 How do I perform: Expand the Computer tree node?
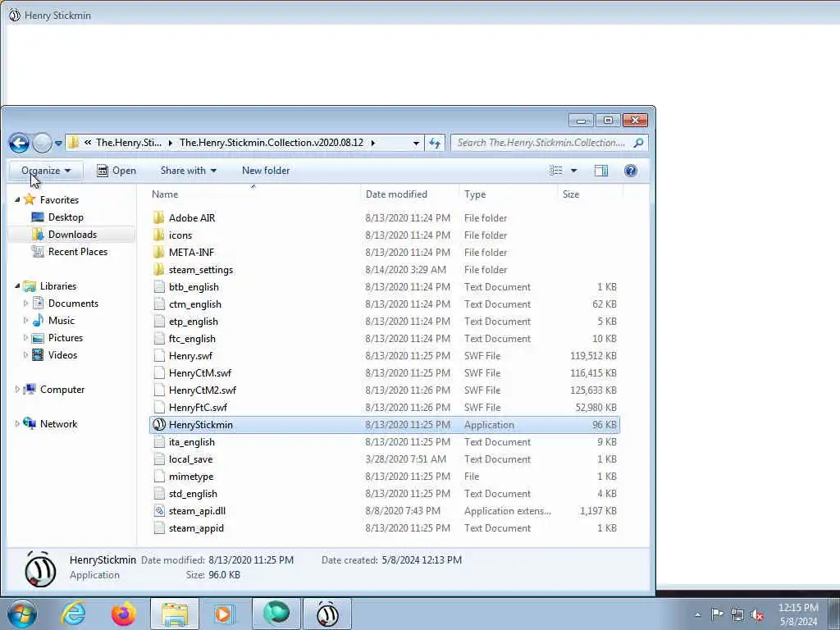[x=17, y=390]
